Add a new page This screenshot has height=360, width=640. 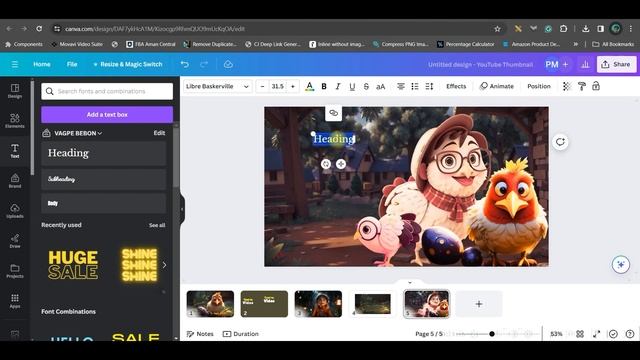tap(479, 304)
